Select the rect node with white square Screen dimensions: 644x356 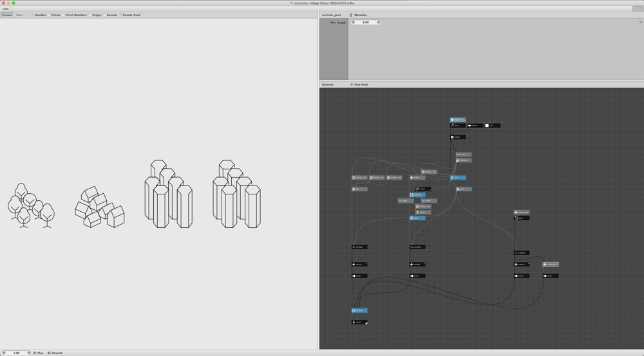pos(493,126)
